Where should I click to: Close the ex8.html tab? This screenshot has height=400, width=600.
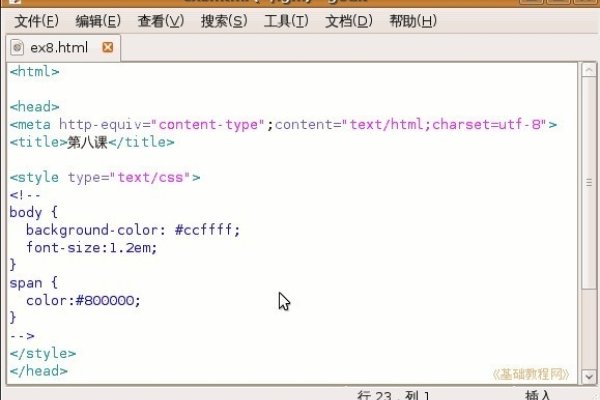point(108,47)
